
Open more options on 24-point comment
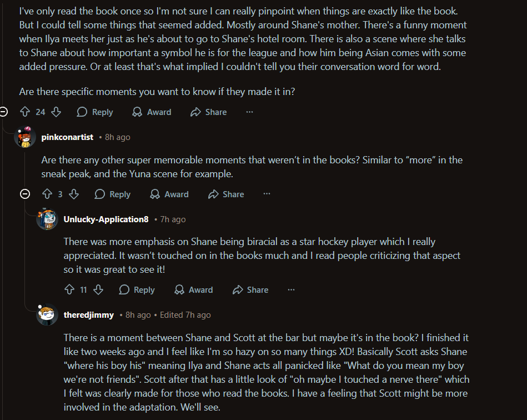tap(249, 112)
